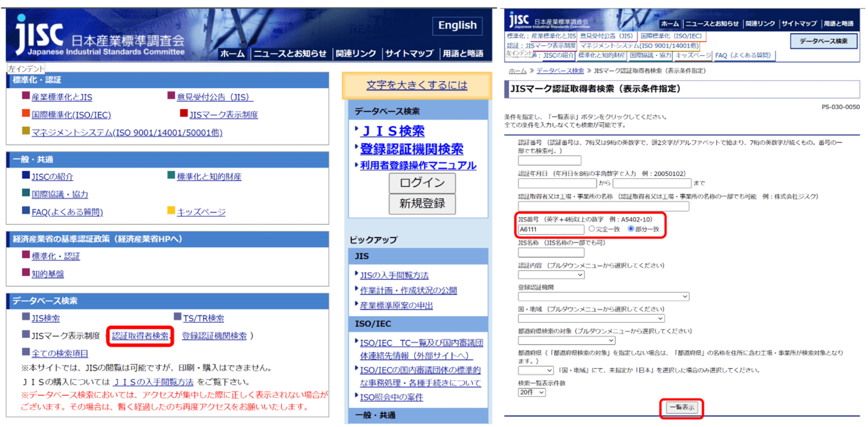Image resolution: width=868 pixels, height=427 pixels.
Task: Open the マネジメントシステム(ISO 9001/14001/50001他) link
Action: tap(127, 133)
